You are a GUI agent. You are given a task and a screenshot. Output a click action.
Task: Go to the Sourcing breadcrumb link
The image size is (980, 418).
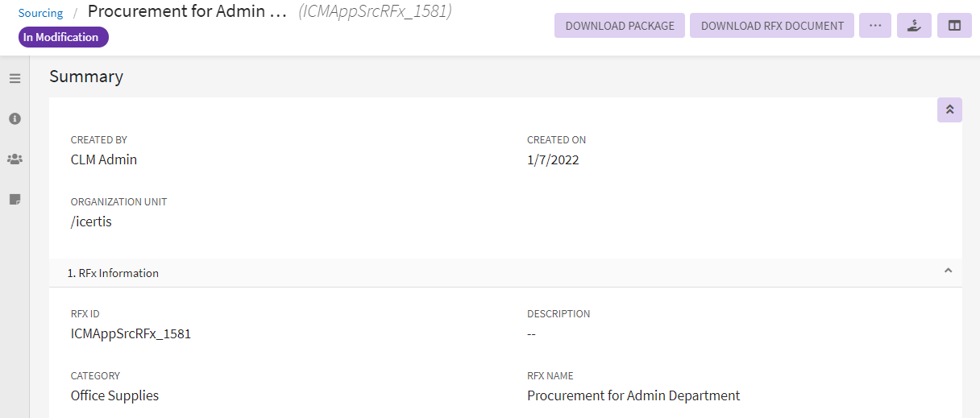pos(40,13)
